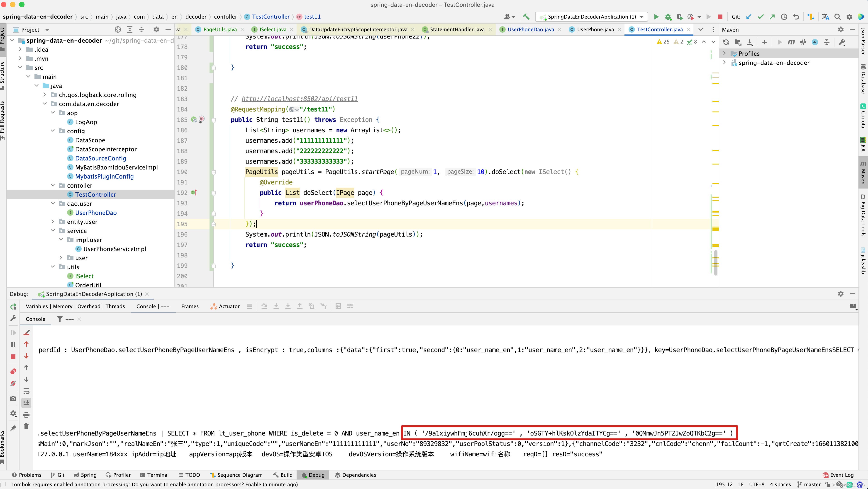Open Search Everywhere magnifier icon
868x489 pixels.
[837, 17]
